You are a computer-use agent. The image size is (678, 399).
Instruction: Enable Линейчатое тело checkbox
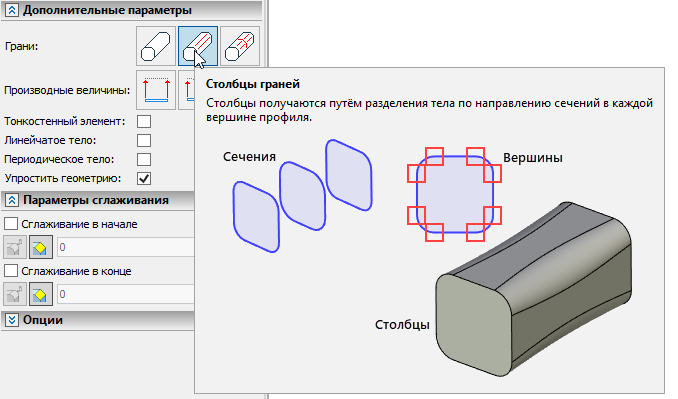click(x=144, y=140)
